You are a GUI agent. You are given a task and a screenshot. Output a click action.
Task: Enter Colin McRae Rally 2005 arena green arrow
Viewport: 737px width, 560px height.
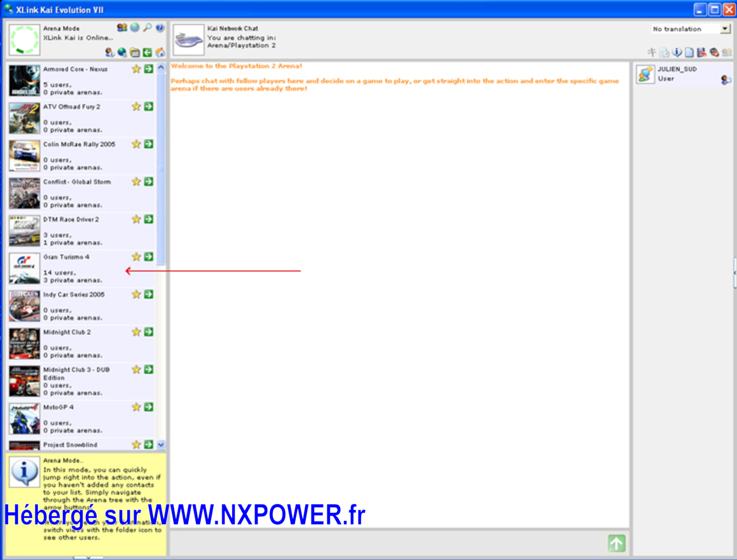149,144
